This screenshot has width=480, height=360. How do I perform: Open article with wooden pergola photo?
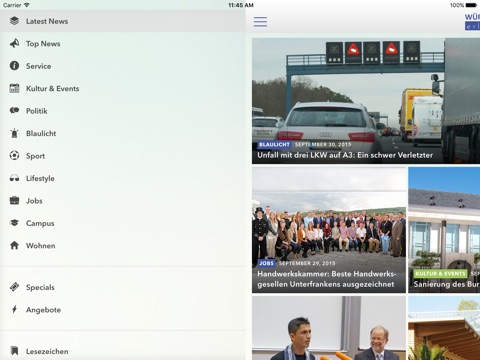444,328
